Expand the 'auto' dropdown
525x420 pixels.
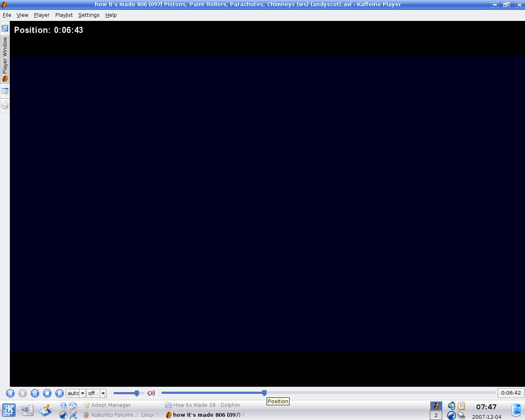click(82, 393)
